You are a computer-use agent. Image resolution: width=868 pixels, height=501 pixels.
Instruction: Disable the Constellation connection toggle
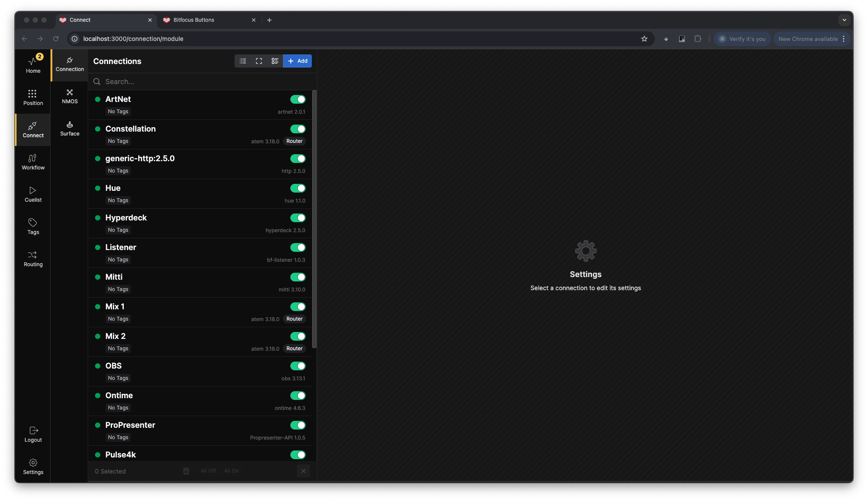298,129
